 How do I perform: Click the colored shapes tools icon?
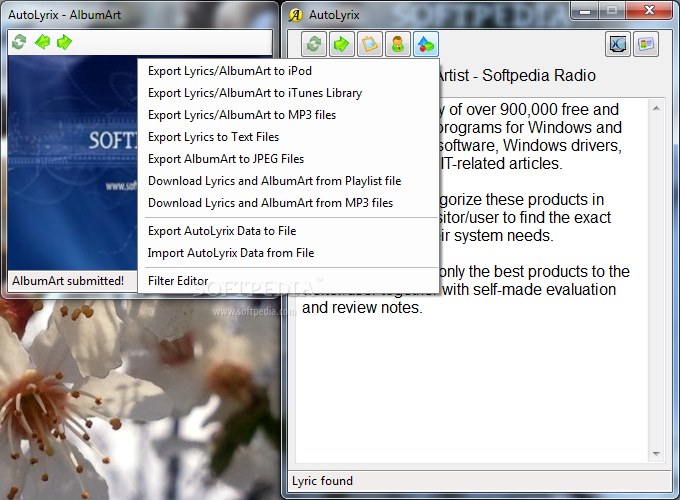pos(425,44)
